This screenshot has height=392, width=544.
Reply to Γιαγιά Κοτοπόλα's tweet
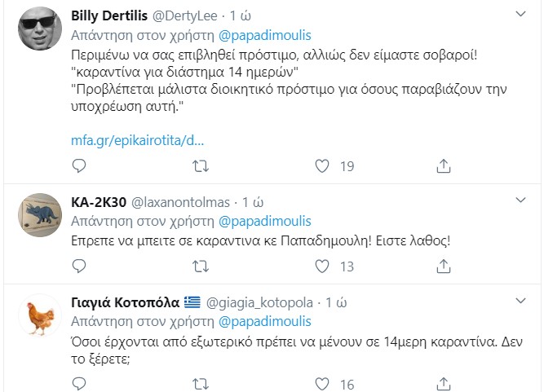pyautogui.click(x=79, y=384)
